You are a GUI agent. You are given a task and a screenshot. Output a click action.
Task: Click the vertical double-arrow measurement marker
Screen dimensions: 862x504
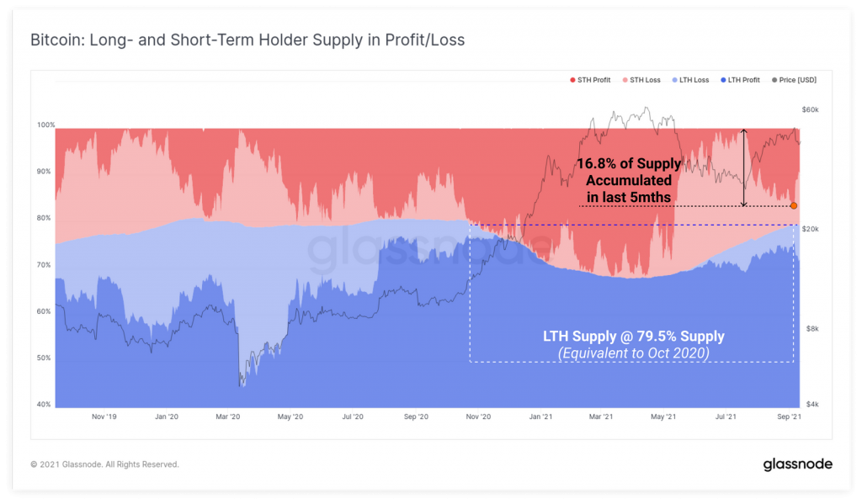point(744,167)
